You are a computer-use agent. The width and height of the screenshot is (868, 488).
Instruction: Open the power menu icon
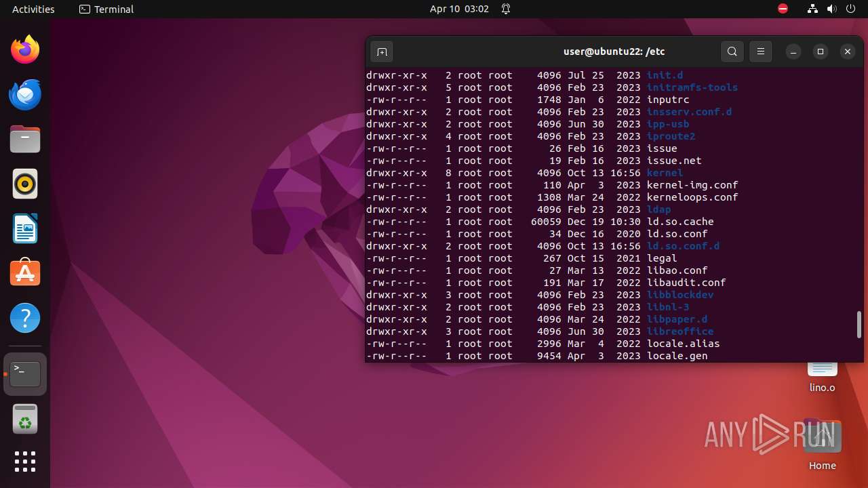coord(851,9)
